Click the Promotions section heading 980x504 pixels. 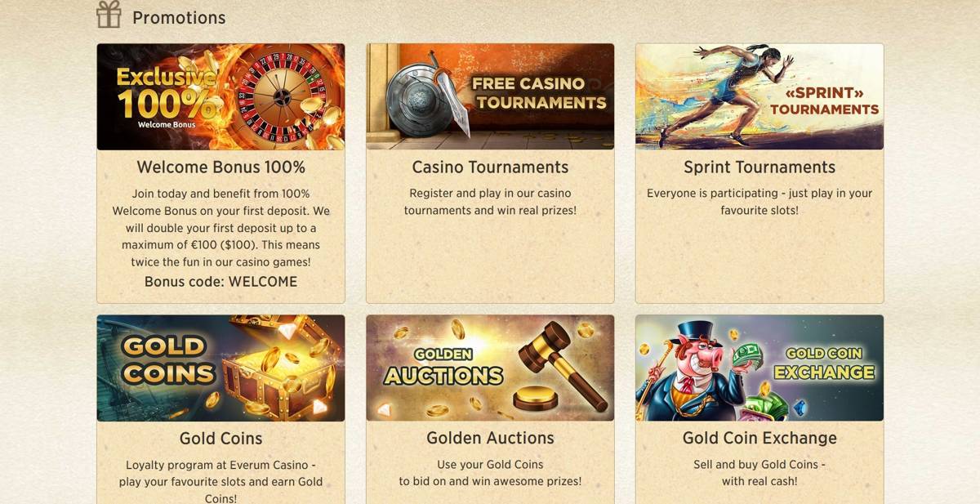click(179, 17)
